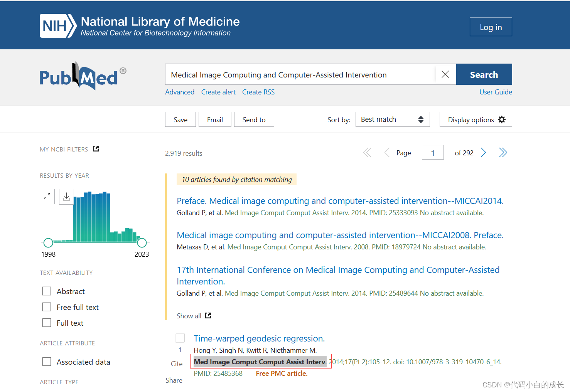
Task: Open the 17th International Conference article
Action: tap(338, 276)
